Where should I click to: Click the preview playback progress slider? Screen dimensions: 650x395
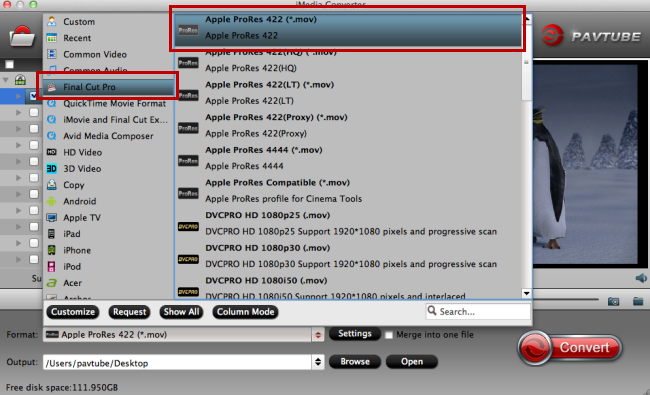566,299
